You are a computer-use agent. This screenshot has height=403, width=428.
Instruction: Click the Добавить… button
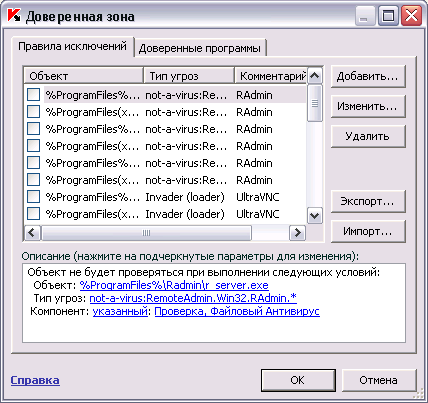click(368, 77)
